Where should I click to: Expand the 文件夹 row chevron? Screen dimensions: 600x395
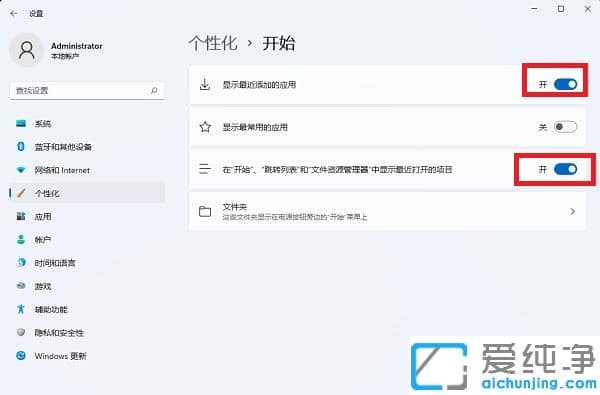(572, 211)
